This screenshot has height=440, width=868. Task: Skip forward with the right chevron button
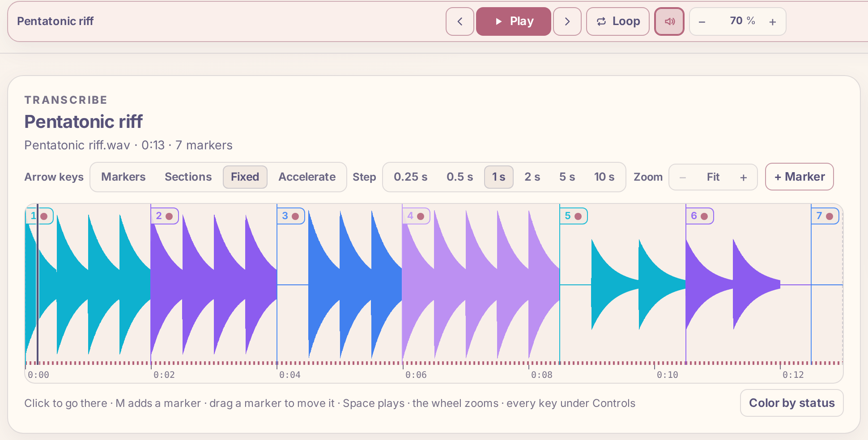[x=567, y=21]
